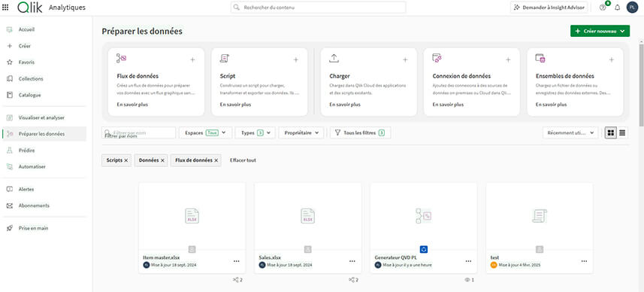This screenshot has width=644, height=292.
Task: Switch to list view
Action: (623, 133)
